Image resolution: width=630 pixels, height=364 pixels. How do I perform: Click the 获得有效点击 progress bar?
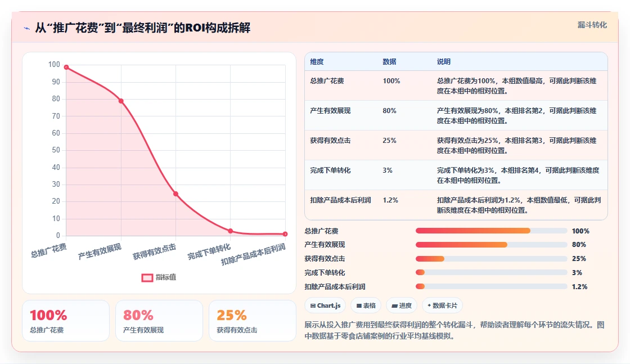tap(492, 259)
